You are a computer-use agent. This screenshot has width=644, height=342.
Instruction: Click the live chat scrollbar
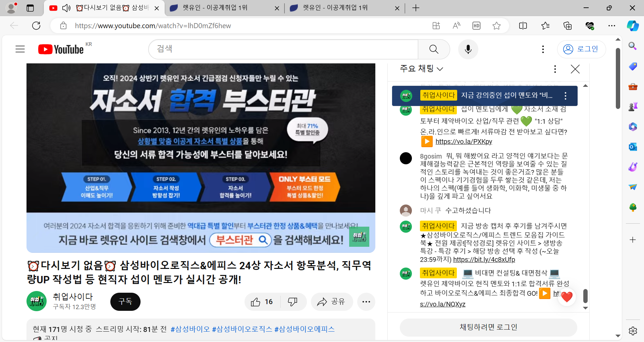[585, 296]
